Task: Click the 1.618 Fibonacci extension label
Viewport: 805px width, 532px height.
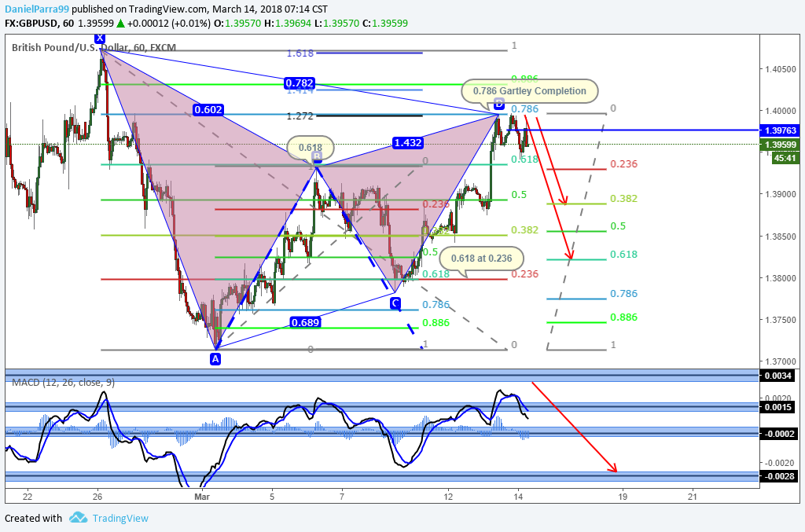Action: tap(300, 53)
